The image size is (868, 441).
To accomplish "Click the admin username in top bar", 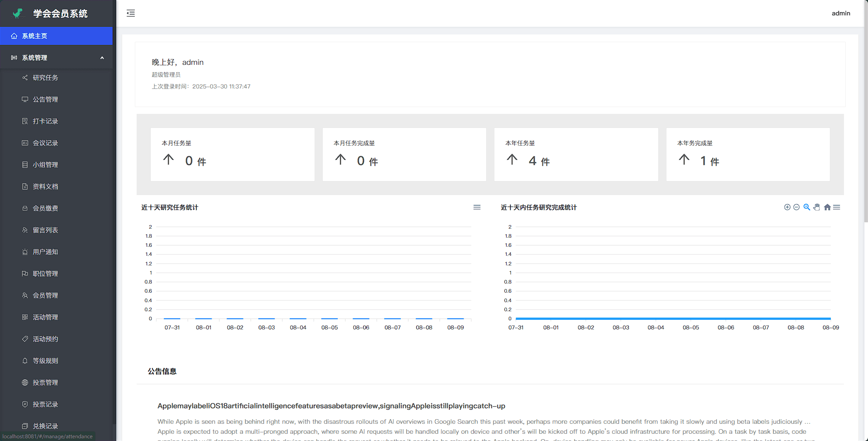I will click(841, 13).
